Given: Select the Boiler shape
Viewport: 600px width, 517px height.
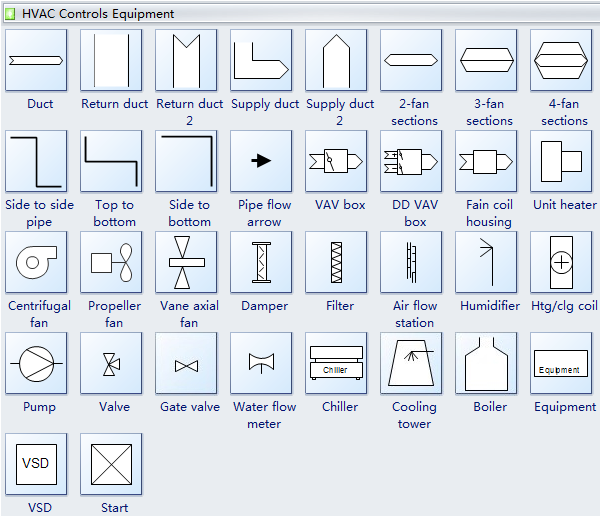Looking at the screenshot, I should click(x=486, y=364).
